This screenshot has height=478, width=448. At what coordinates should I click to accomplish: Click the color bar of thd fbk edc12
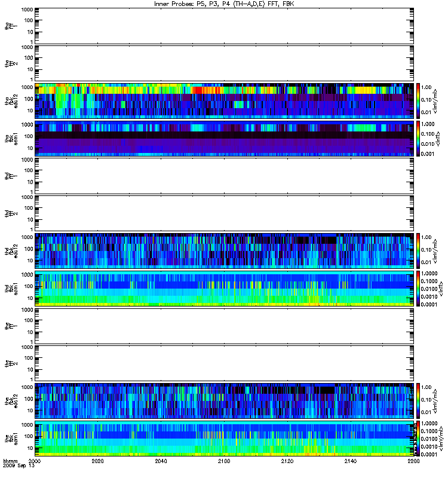click(x=418, y=251)
